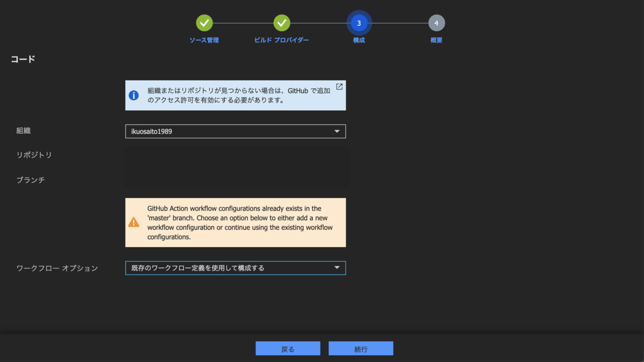Go to the completed ソース管理 step circle
644x362 pixels.
point(204,23)
